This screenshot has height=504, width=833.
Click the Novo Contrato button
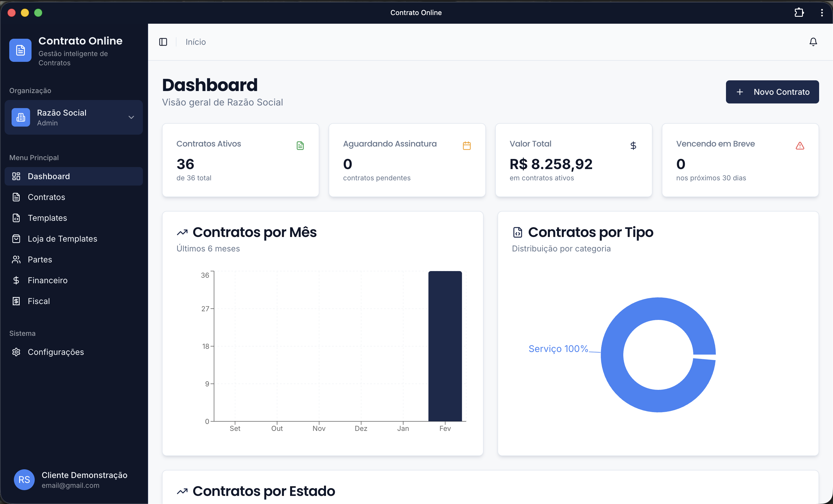coord(772,92)
